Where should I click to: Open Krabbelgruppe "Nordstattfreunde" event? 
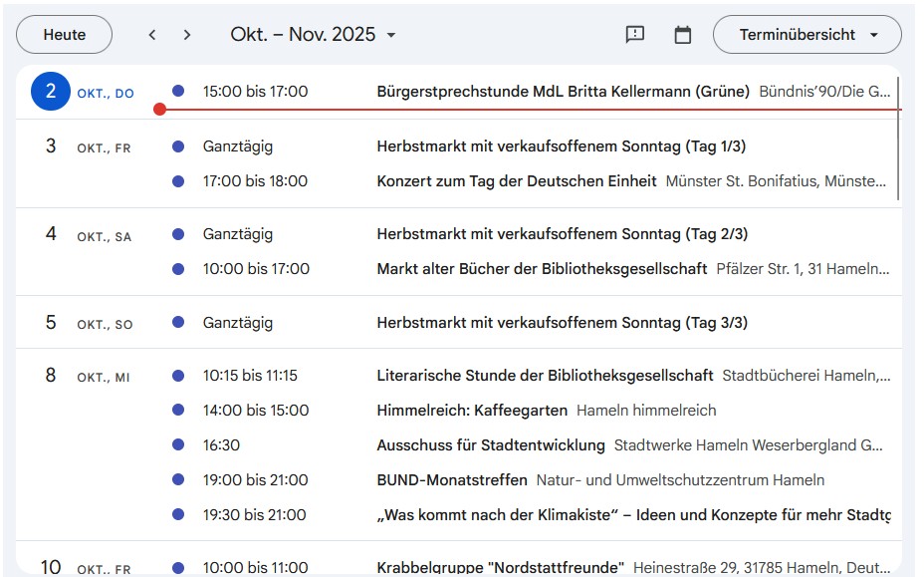pyautogui.click(x=500, y=567)
